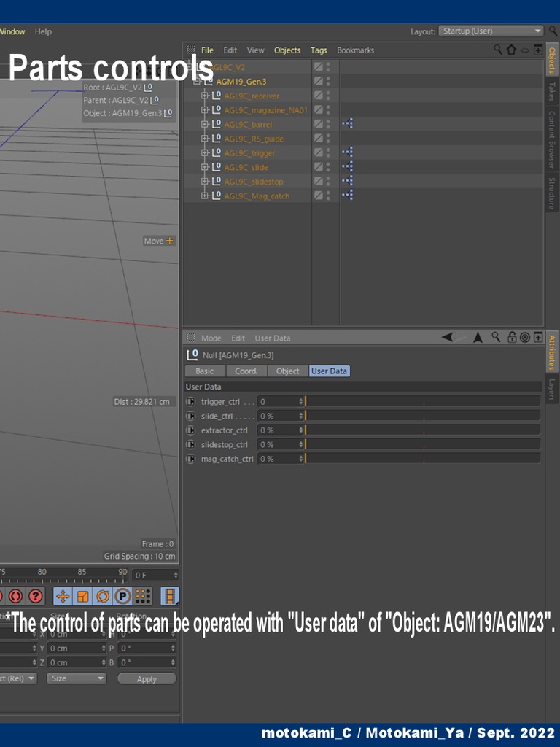Switch to the Coord. tab

click(x=246, y=371)
